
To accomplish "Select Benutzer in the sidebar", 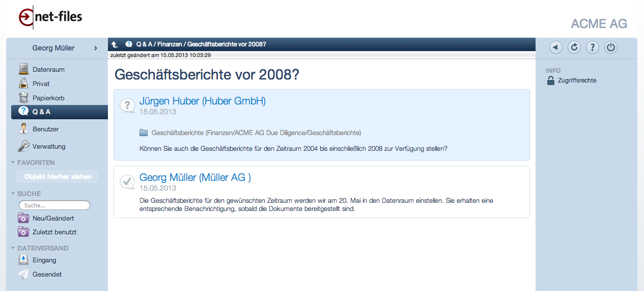I will tap(45, 129).
